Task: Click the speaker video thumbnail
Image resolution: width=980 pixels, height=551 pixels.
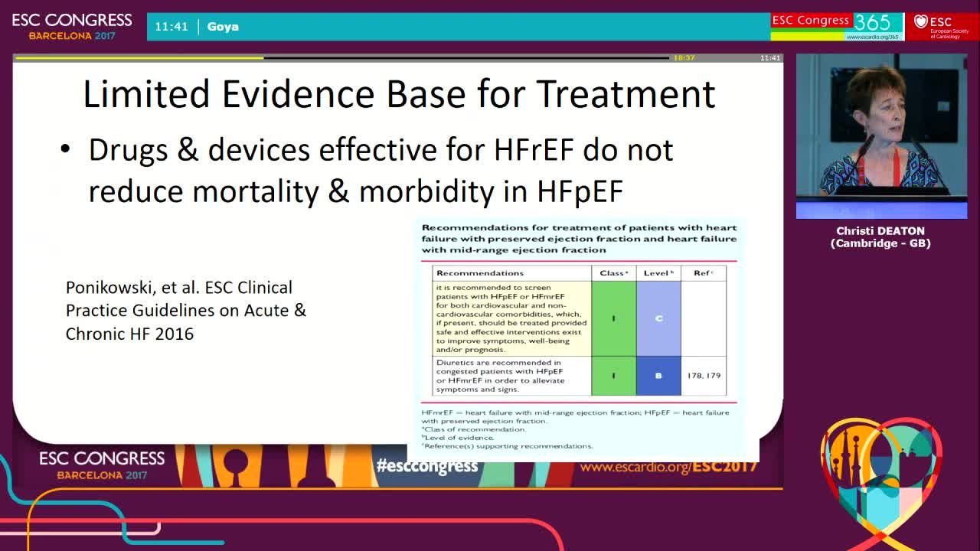Action: click(x=881, y=136)
